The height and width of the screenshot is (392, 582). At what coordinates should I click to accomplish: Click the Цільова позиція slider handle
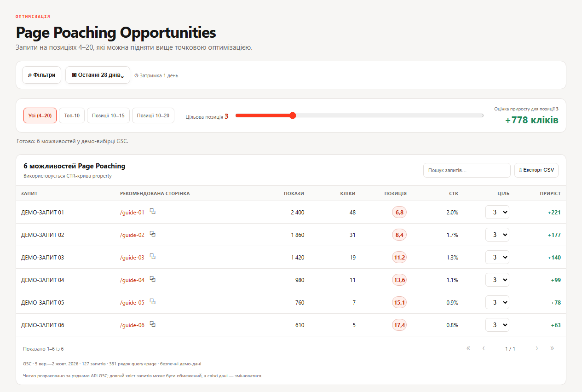pyautogui.click(x=293, y=115)
